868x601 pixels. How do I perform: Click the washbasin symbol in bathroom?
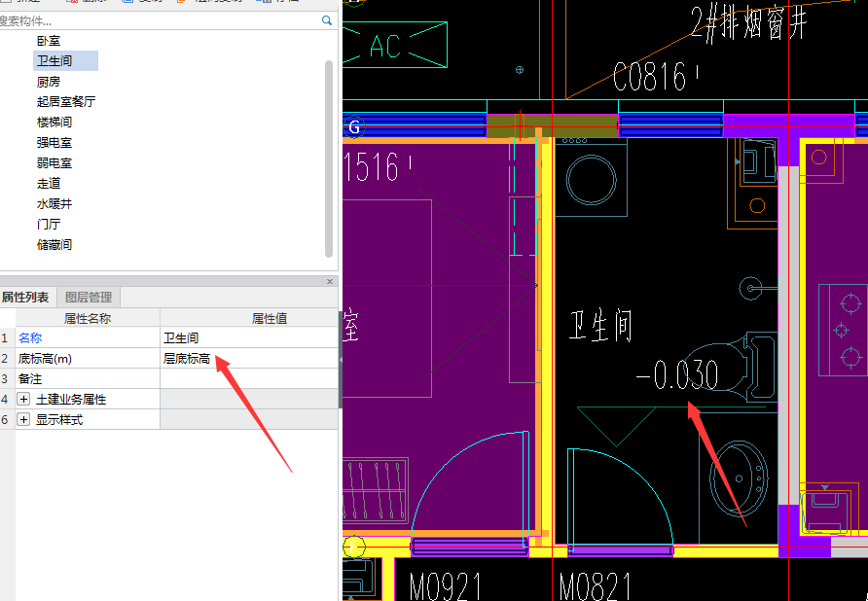coord(739,478)
